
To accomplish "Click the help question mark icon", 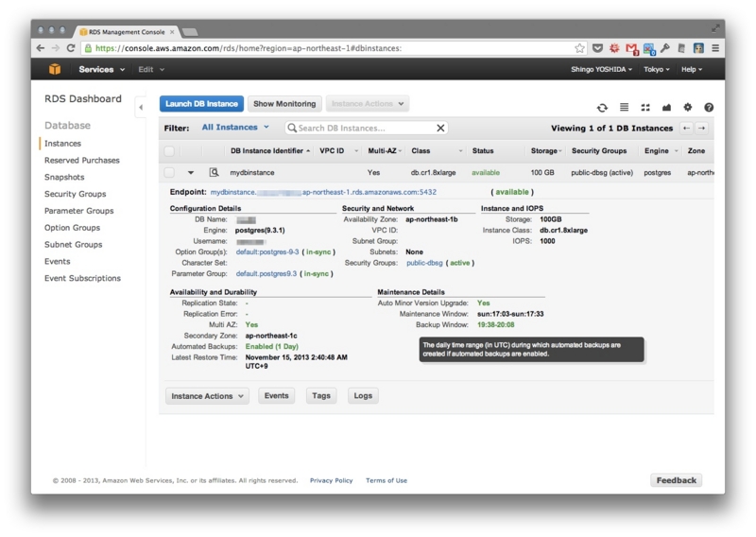I will [x=709, y=107].
